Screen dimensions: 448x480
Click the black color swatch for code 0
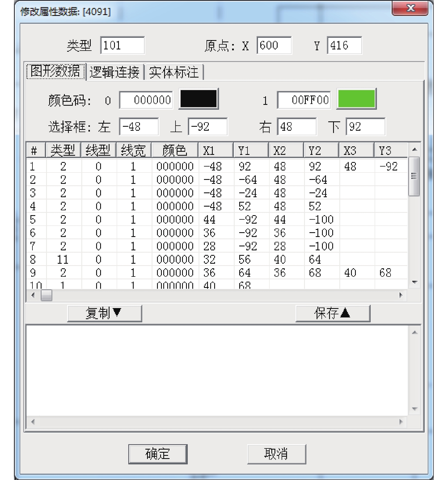pyautogui.click(x=198, y=99)
